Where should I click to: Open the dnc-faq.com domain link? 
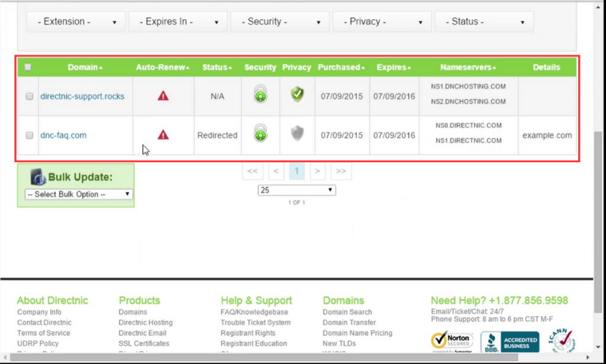coord(63,136)
